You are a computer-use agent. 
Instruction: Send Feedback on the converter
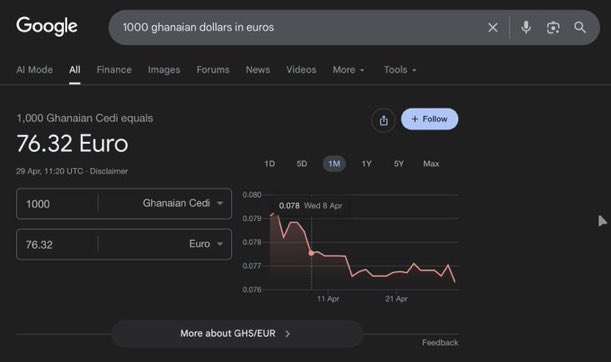click(x=440, y=343)
